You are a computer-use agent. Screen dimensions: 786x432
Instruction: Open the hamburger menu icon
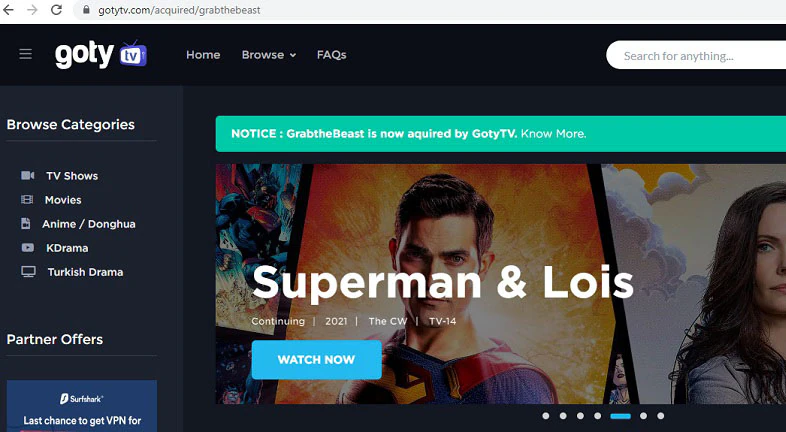click(x=26, y=54)
